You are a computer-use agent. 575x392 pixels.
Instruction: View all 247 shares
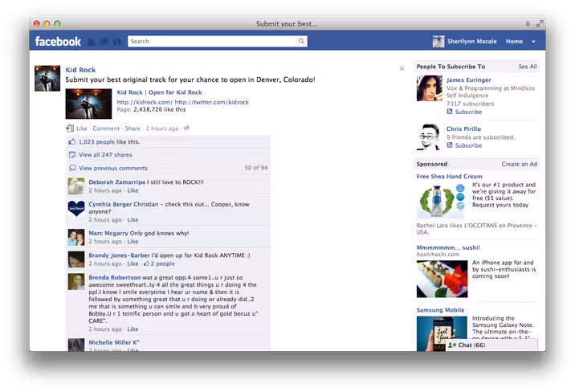(105, 155)
